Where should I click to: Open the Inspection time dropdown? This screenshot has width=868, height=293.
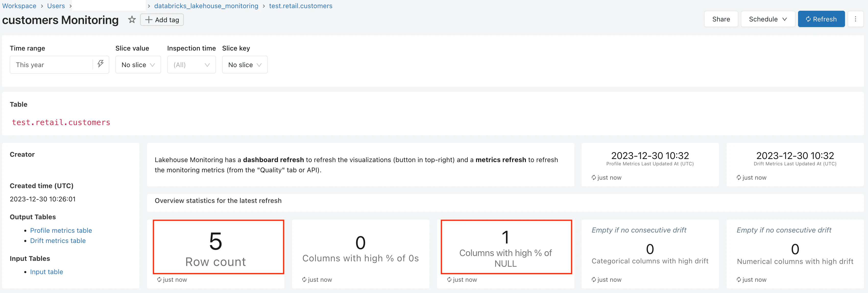click(x=191, y=65)
